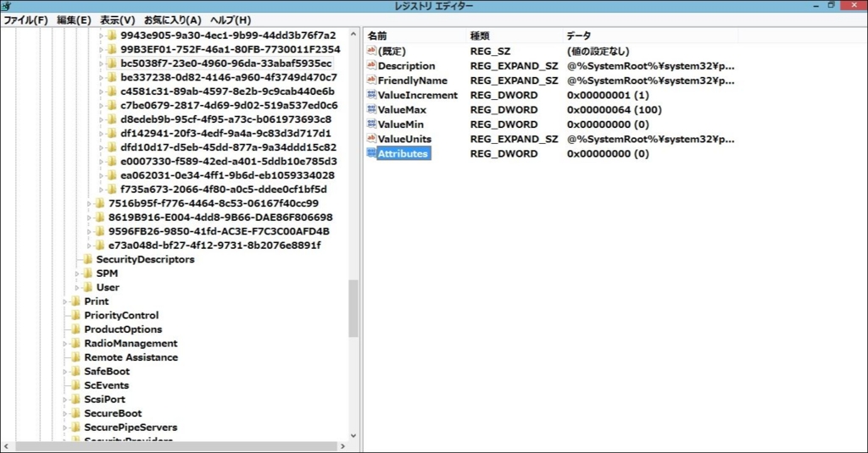Viewport: 868px width, 453px height.
Task: Click folder icon of Print key
Action: click(x=75, y=301)
